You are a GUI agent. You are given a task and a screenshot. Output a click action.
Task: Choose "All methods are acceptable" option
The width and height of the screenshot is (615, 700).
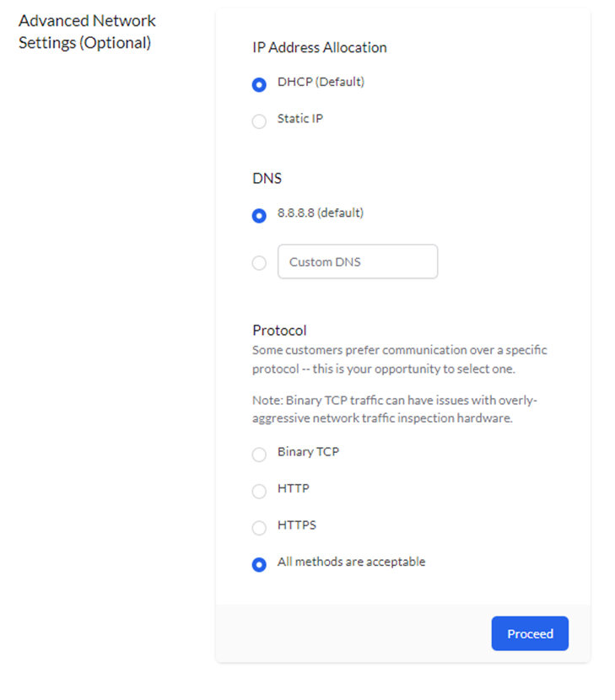click(x=259, y=564)
